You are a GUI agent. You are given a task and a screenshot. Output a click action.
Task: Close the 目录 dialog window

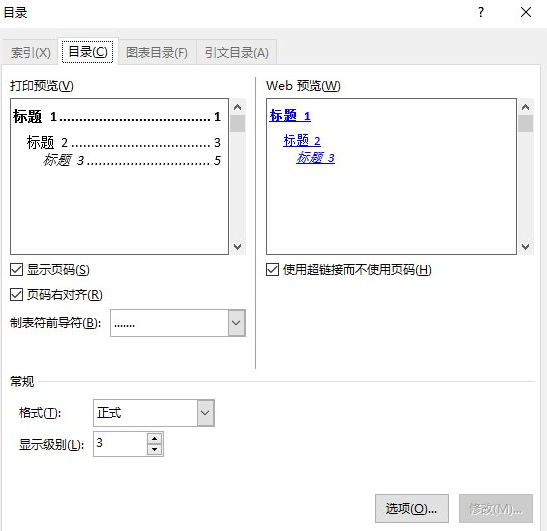click(526, 13)
